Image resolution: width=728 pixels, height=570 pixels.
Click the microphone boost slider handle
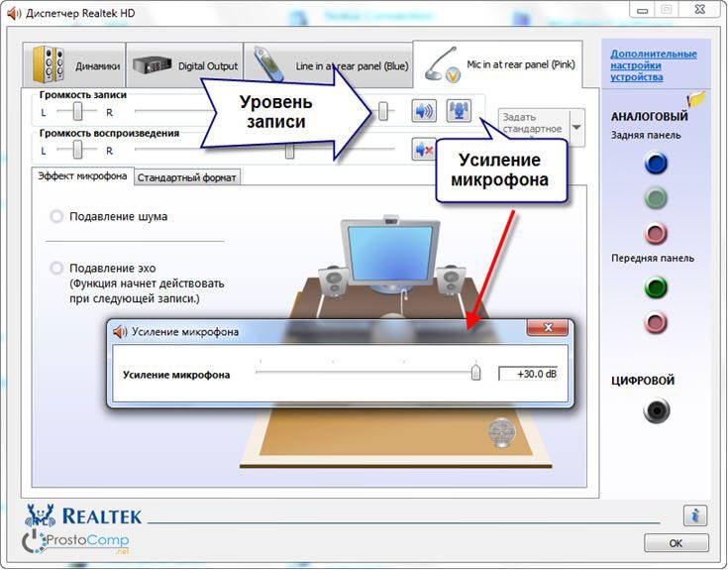(x=475, y=373)
